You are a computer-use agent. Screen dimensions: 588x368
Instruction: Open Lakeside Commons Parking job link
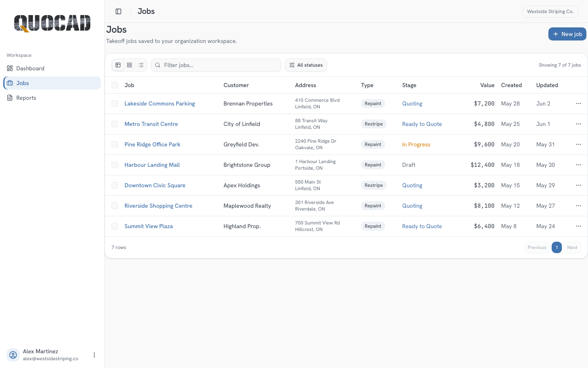tap(160, 103)
